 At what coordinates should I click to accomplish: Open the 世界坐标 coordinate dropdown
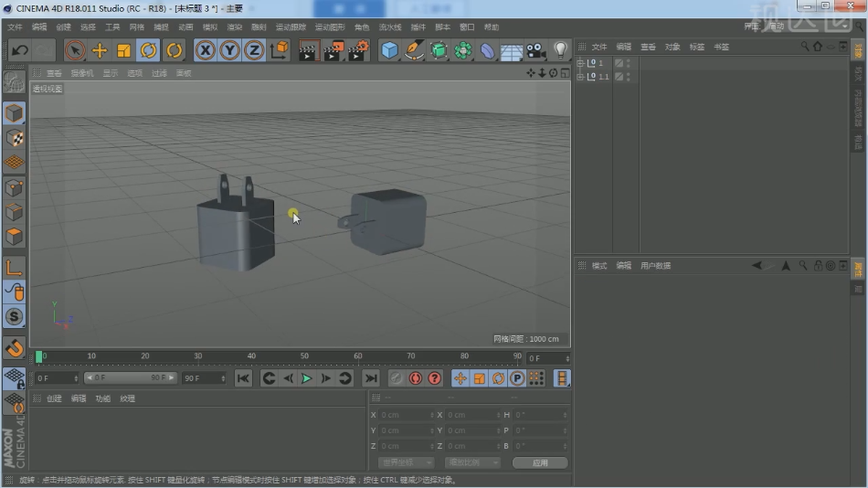tap(406, 462)
